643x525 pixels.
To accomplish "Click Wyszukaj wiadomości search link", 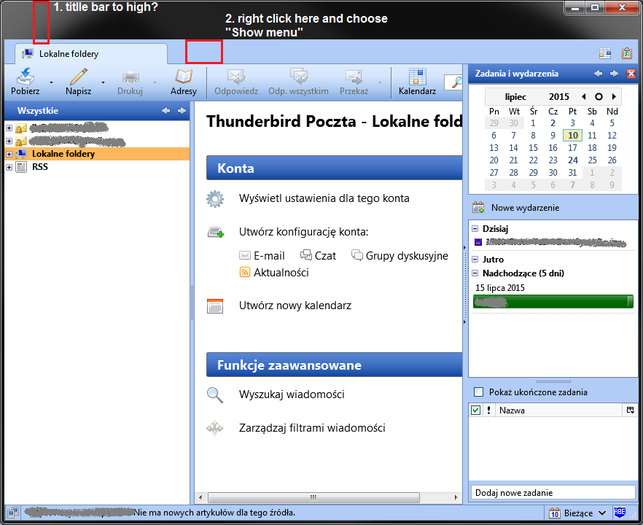I will (x=292, y=395).
